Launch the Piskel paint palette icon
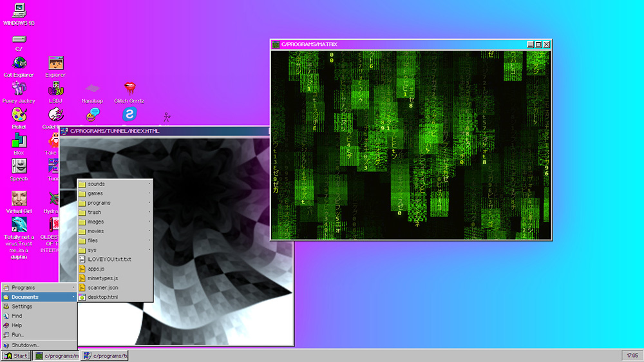644x362 pixels. coord(19,119)
